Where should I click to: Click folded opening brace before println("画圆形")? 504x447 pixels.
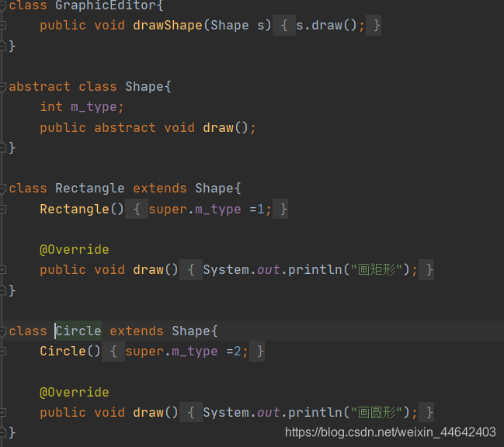pos(191,412)
